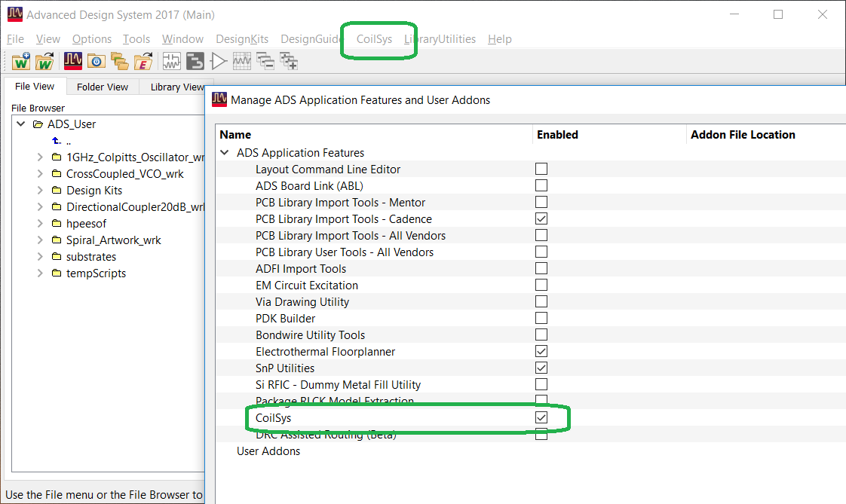Collapse ADS Application Features group
846x504 pixels.
tap(225, 152)
